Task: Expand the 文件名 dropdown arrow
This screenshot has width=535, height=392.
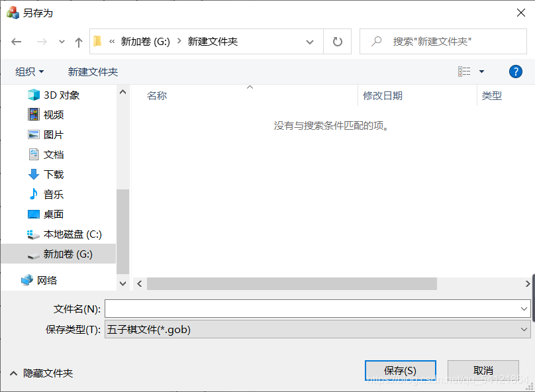Action: [x=524, y=309]
